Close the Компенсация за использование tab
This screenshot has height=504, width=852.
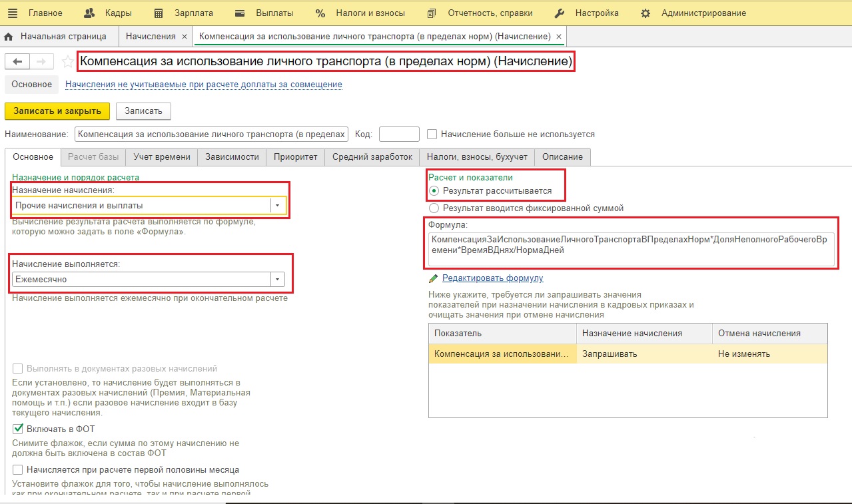click(559, 37)
